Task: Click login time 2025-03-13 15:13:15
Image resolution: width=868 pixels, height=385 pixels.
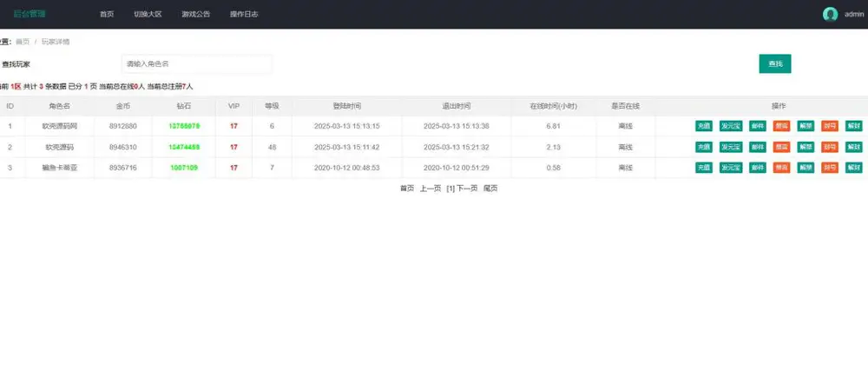Action: [346, 126]
